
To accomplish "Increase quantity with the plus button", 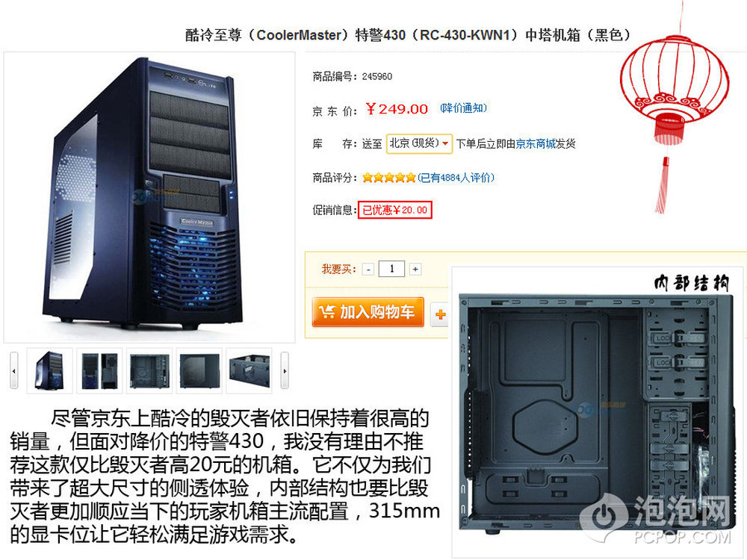I will 415,270.
